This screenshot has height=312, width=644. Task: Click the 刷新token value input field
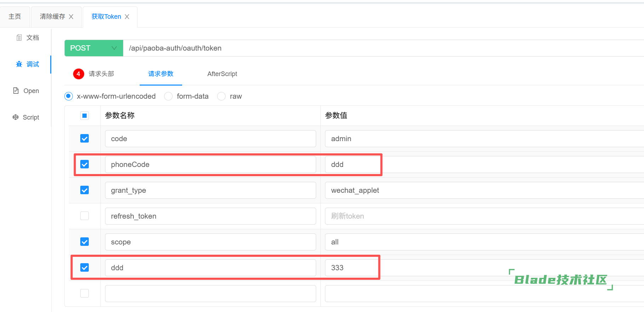[460, 216]
